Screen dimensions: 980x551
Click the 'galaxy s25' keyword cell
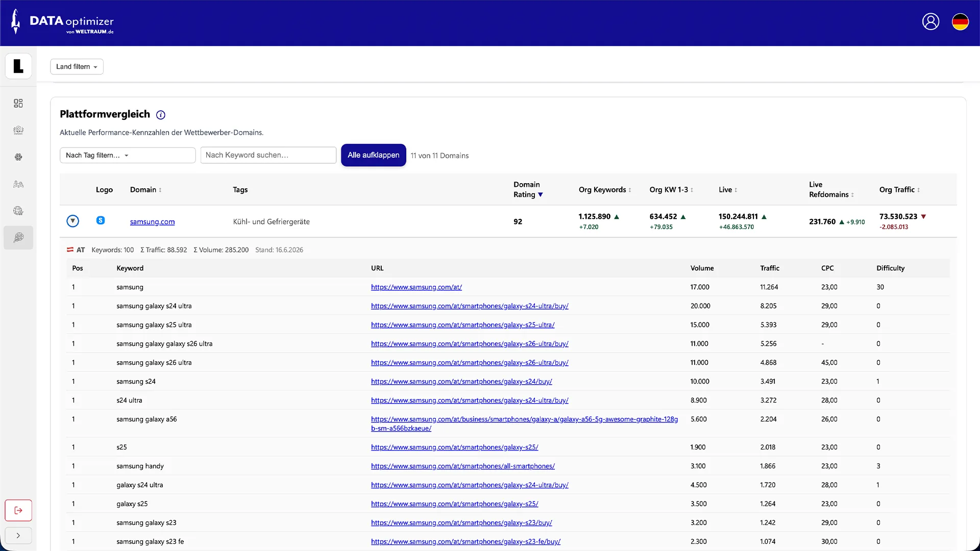(x=132, y=504)
